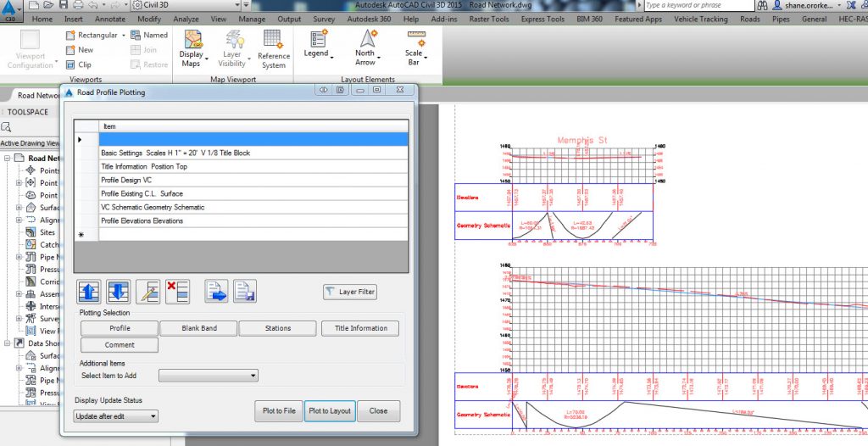Click the Display Maps icon
The width and height of the screenshot is (868, 446).
[193, 39]
